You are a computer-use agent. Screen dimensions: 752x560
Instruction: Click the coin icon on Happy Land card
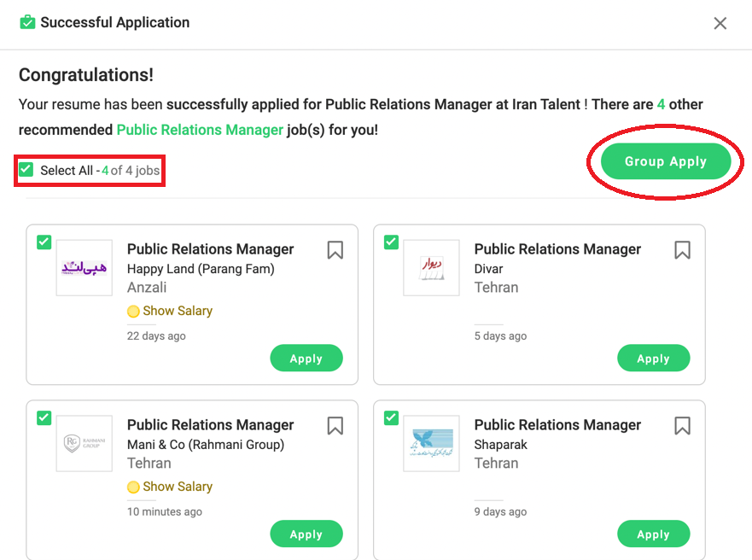pyautogui.click(x=133, y=312)
